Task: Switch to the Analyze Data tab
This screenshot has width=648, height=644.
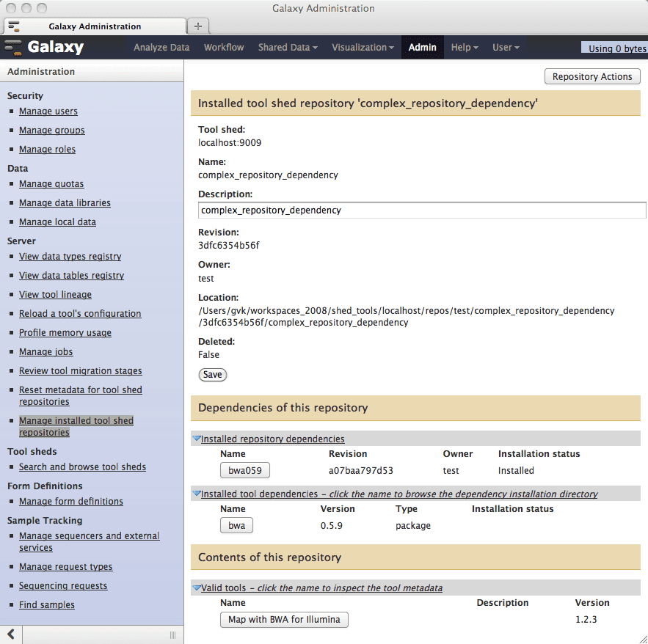Action: (161, 48)
